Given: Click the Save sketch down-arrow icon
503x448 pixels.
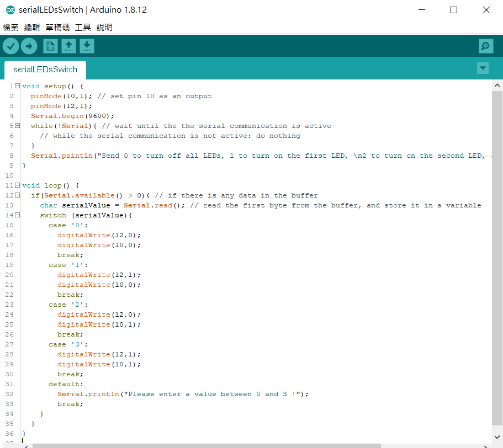Looking at the screenshot, I should (x=87, y=46).
